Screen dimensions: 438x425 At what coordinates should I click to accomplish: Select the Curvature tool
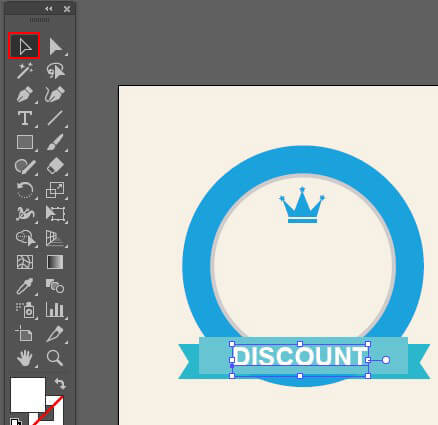pos(55,95)
